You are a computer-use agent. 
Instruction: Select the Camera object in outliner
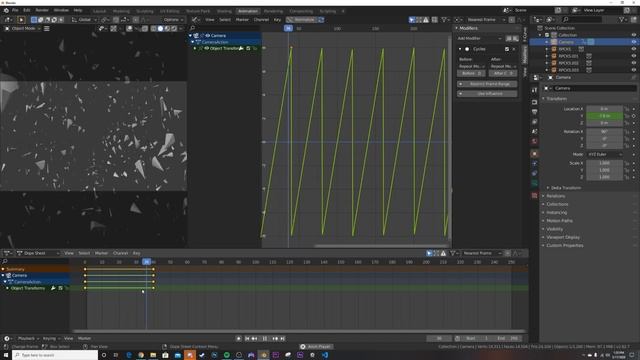click(566, 42)
